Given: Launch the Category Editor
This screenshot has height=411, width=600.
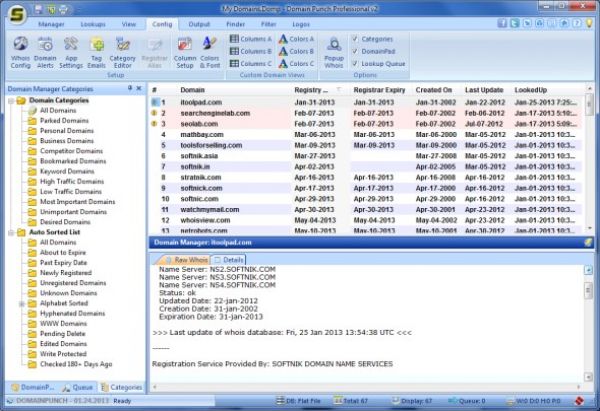Looking at the screenshot, I should coord(122,52).
